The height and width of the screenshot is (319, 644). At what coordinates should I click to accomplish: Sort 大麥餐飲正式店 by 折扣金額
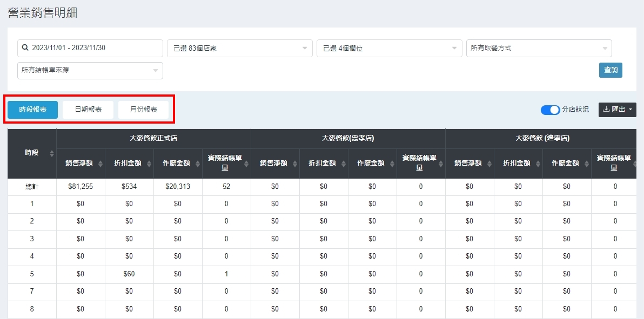[x=149, y=164]
